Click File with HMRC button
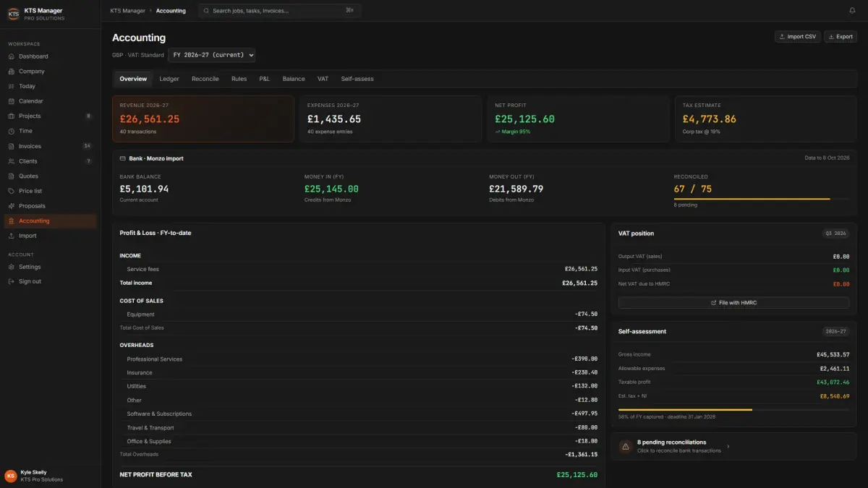The image size is (868, 488). click(x=733, y=303)
